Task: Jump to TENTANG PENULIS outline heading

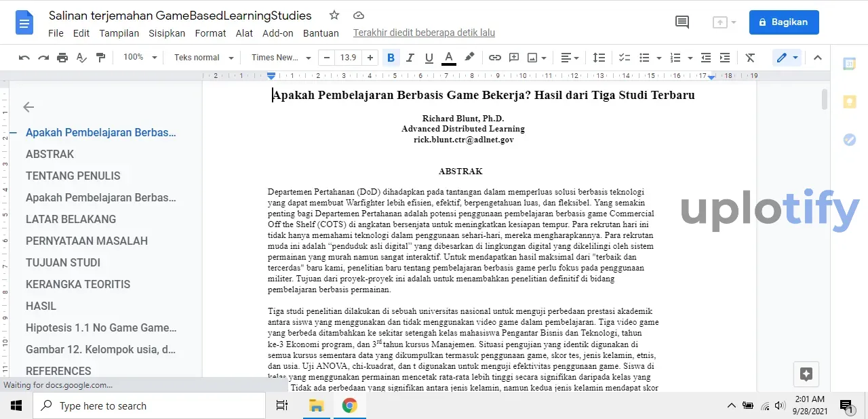Action: point(73,176)
